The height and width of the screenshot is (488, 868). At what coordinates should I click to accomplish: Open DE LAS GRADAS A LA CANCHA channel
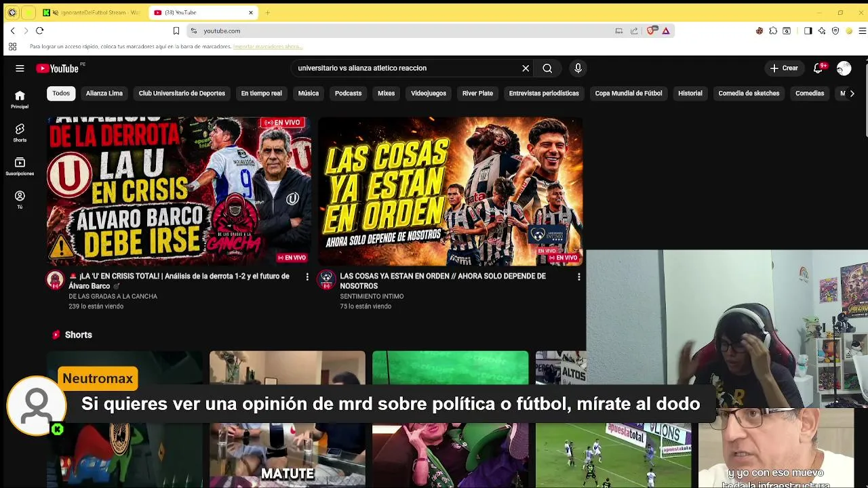[x=113, y=296]
